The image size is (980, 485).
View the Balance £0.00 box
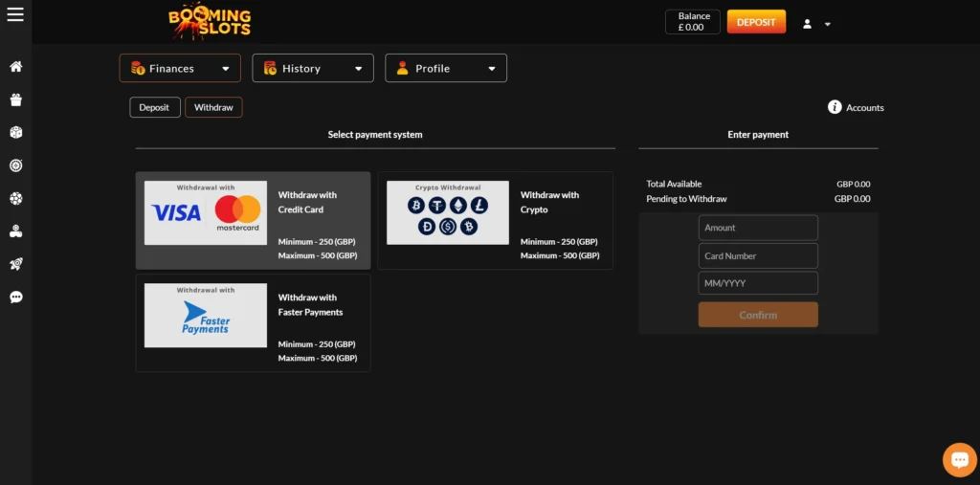click(x=693, y=22)
